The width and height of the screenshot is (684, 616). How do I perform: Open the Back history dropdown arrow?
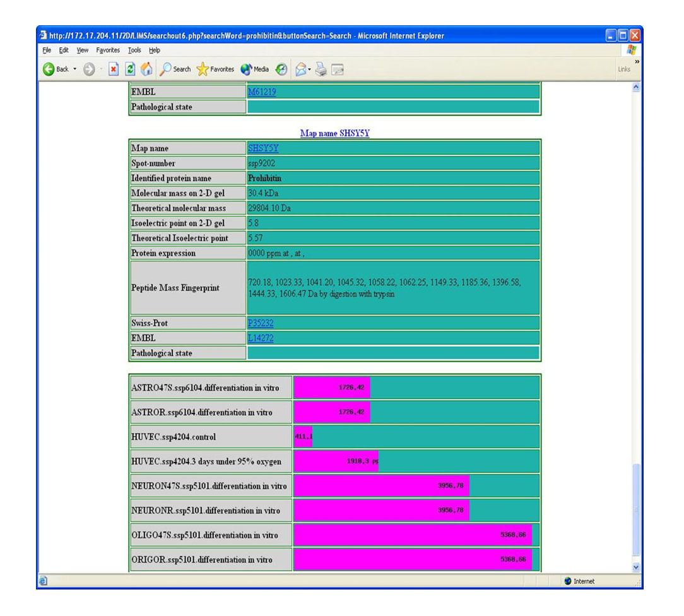click(x=75, y=69)
